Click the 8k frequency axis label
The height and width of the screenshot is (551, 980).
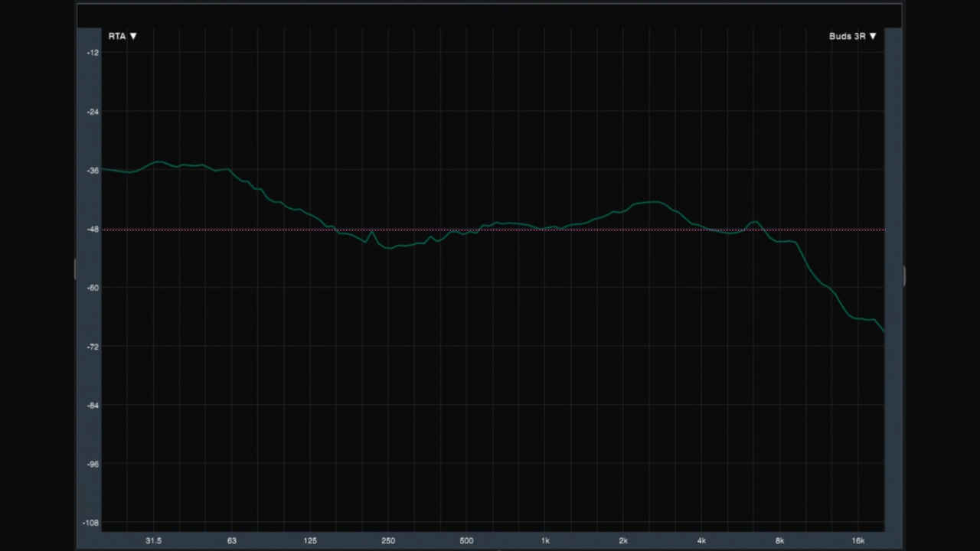click(779, 540)
